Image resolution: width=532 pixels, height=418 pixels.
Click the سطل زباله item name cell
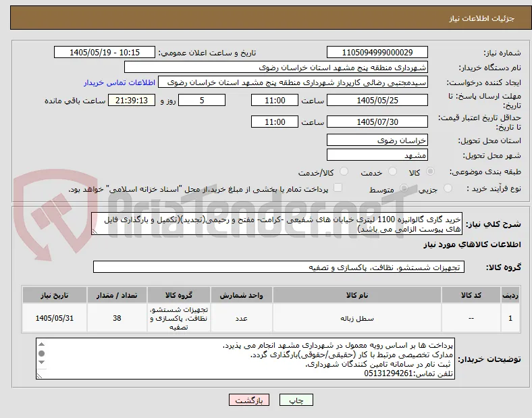pyautogui.click(x=357, y=318)
